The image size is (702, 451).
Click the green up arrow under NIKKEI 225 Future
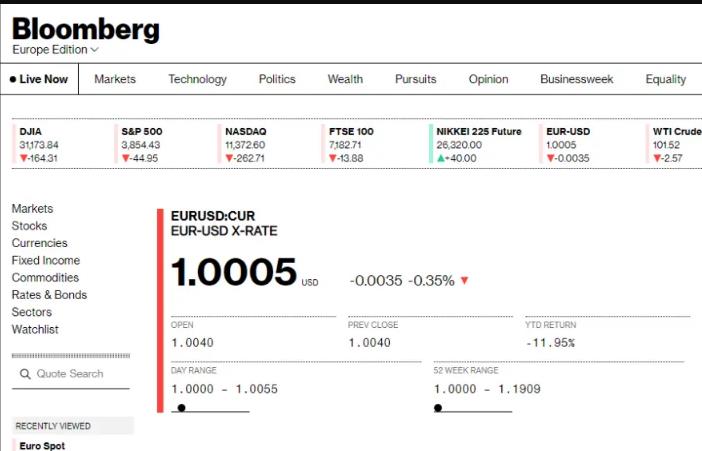pos(441,158)
